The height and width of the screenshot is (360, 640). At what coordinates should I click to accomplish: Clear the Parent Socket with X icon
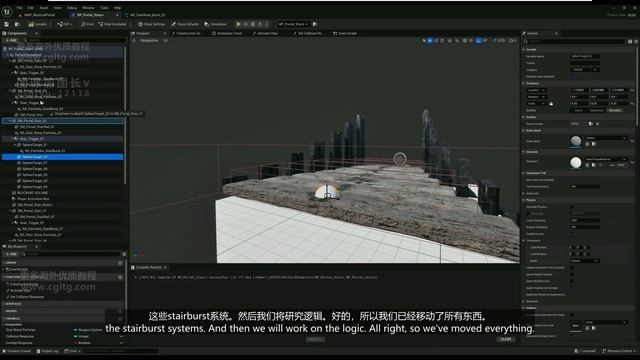[x=597, y=124]
